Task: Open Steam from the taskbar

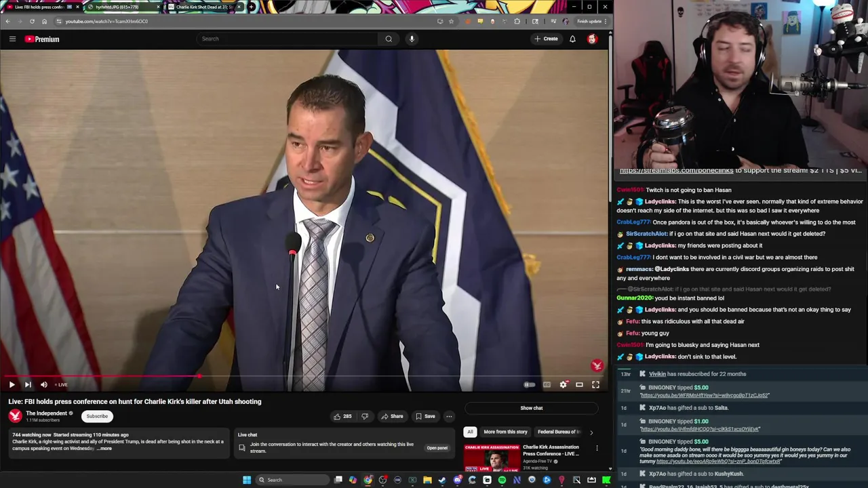Action: 442,480
